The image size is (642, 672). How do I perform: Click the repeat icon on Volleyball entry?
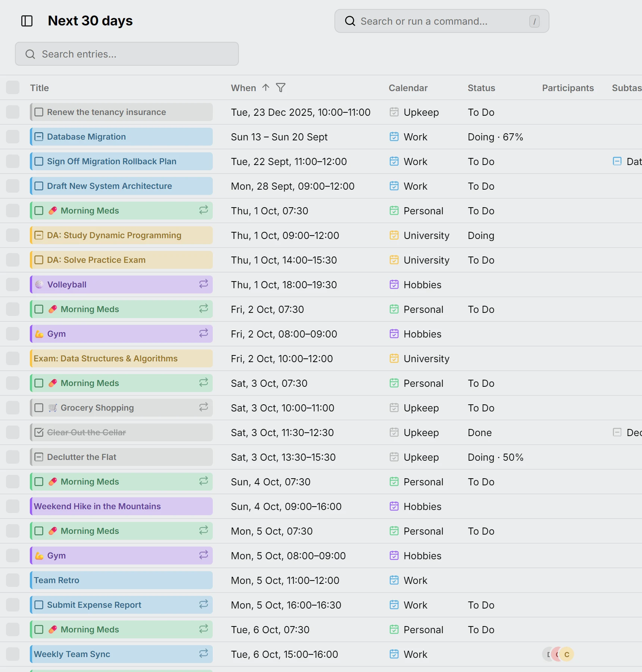point(203,284)
